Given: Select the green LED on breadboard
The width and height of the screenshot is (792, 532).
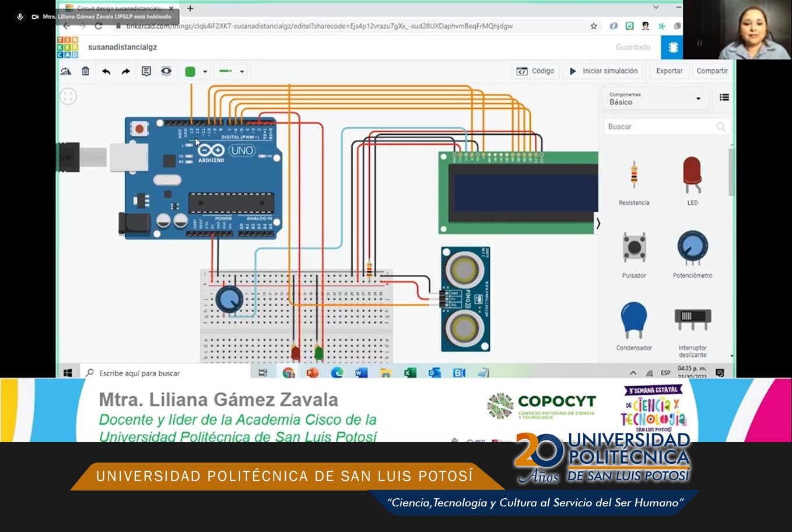Looking at the screenshot, I should tap(318, 352).
